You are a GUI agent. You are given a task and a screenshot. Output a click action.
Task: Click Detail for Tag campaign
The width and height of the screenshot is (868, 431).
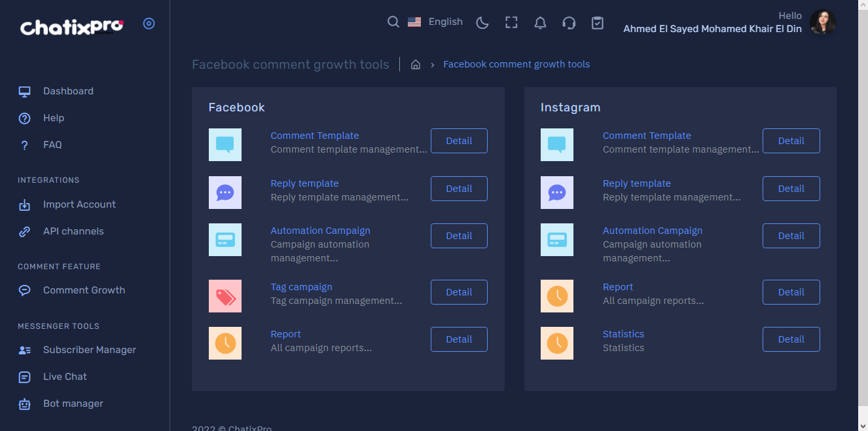(x=459, y=292)
